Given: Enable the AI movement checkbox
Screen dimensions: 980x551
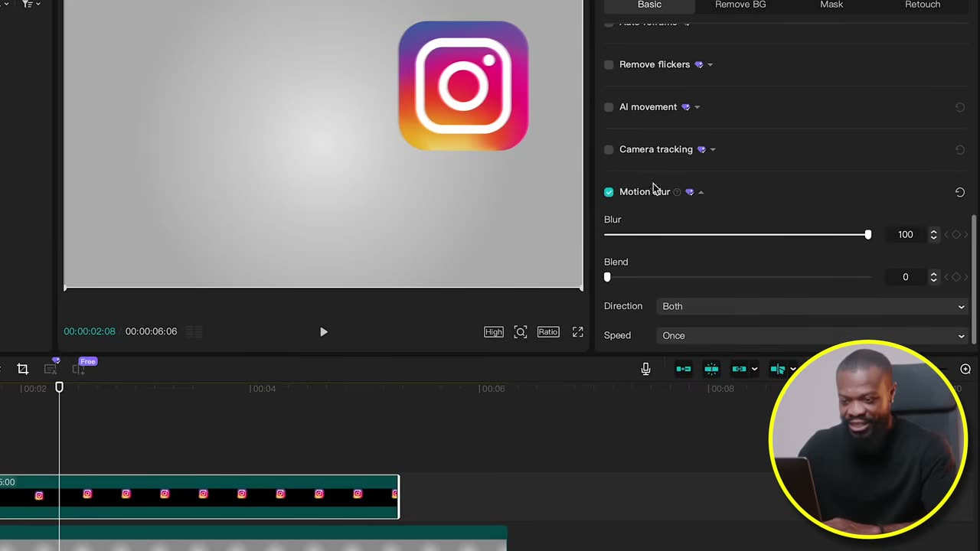Looking at the screenshot, I should click(609, 107).
